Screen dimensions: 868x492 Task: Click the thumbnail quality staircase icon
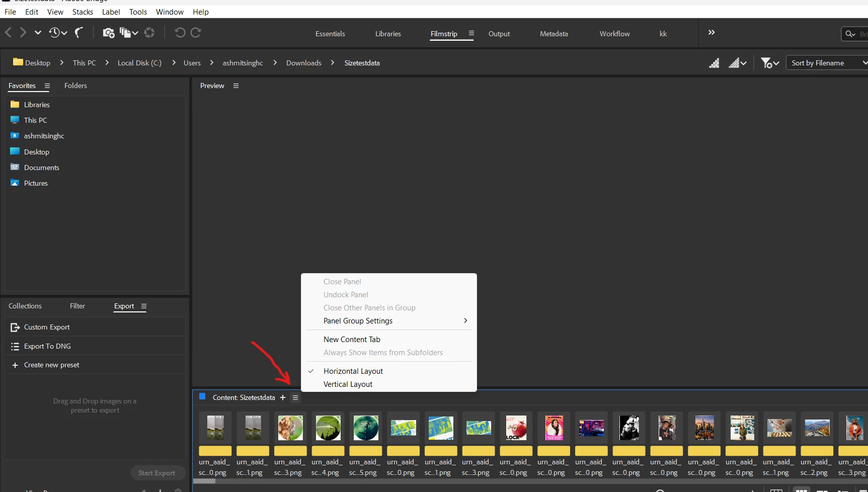coord(714,63)
